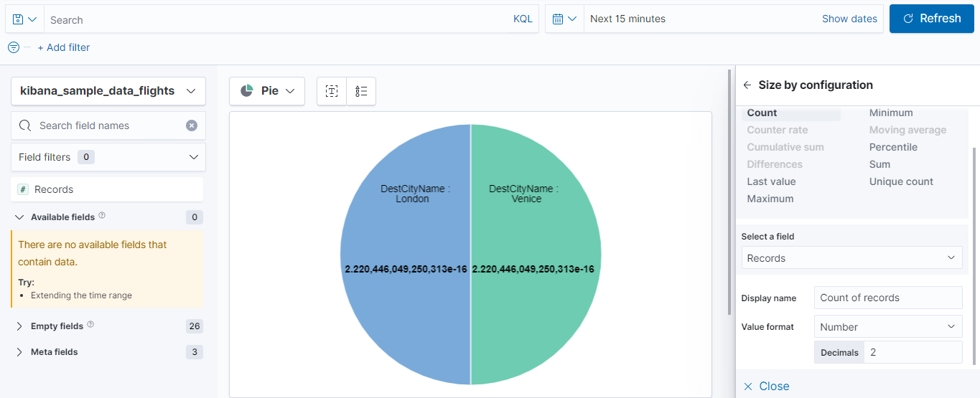Image resolution: width=980 pixels, height=398 pixels.
Task: Open the saved query menu icon
Action: point(24,19)
